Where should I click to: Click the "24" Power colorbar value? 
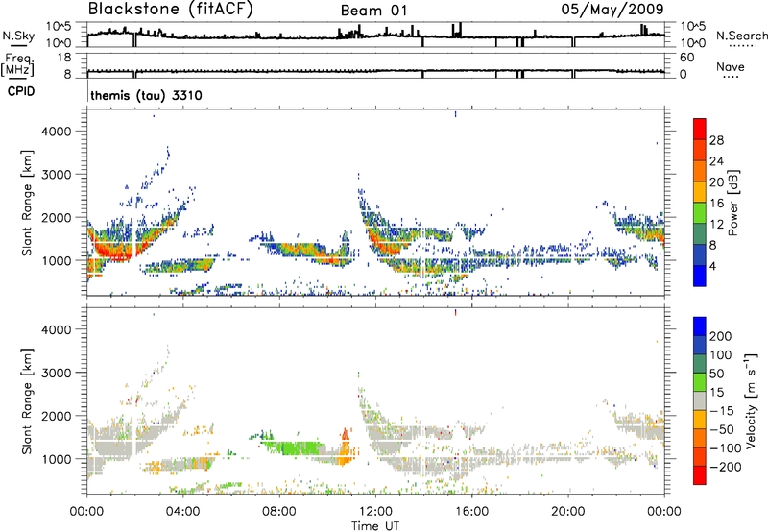point(716,161)
